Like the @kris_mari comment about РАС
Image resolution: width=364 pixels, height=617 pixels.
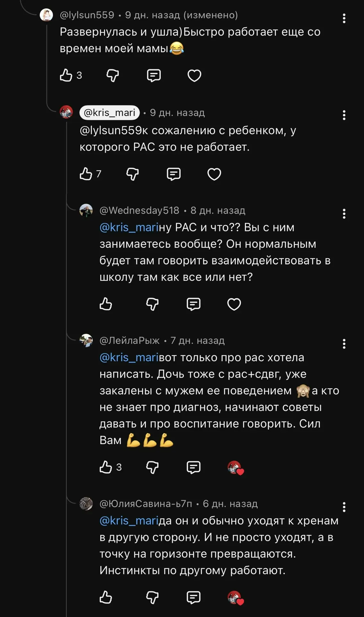(86, 174)
